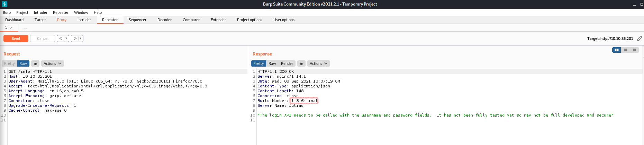Click the Response panel heading
Screen dimensions: 644x145
(262, 54)
